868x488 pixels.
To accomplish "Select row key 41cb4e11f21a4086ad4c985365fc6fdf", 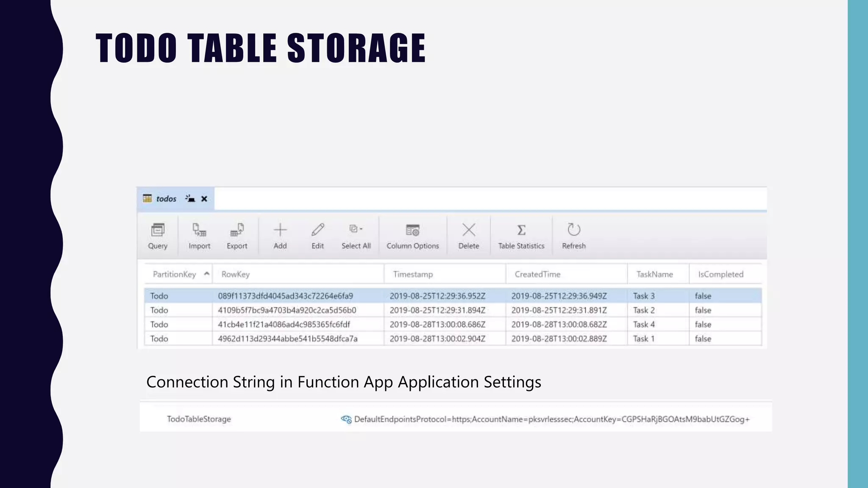I will pos(284,324).
